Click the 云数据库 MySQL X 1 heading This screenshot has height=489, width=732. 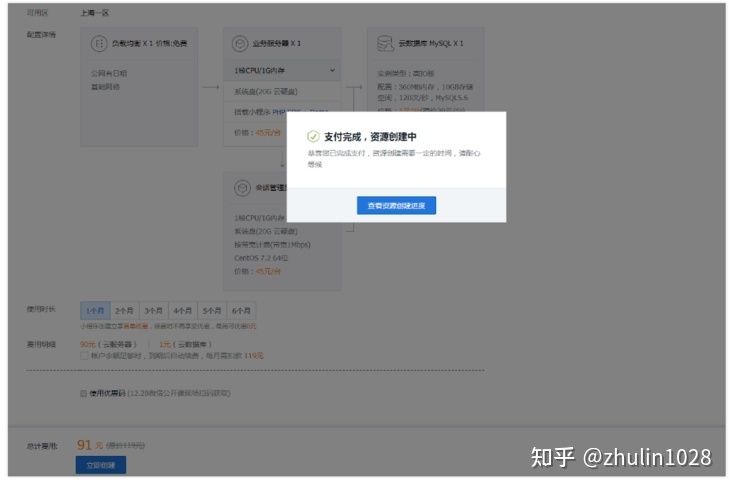pyautogui.click(x=430, y=43)
